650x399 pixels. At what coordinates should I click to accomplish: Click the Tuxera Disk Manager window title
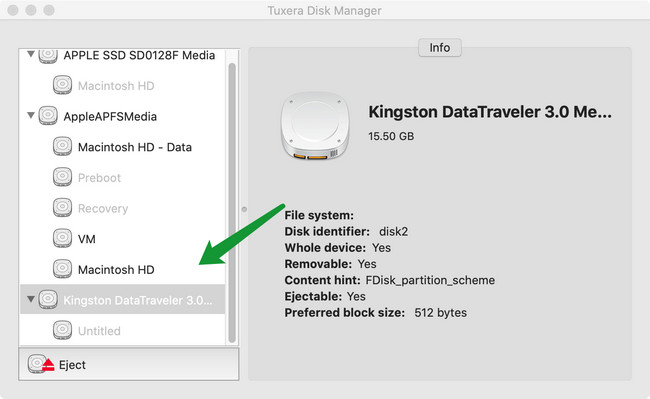click(x=325, y=10)
